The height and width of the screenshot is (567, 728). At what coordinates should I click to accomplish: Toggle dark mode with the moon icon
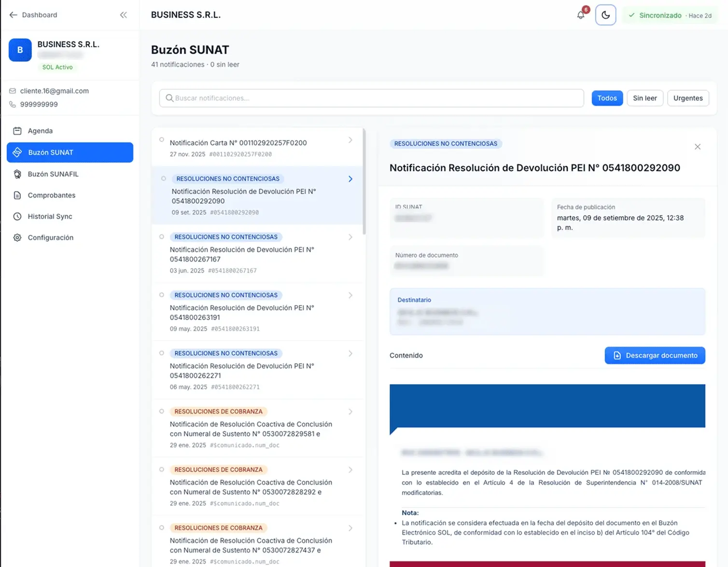[x=605, y=15]
